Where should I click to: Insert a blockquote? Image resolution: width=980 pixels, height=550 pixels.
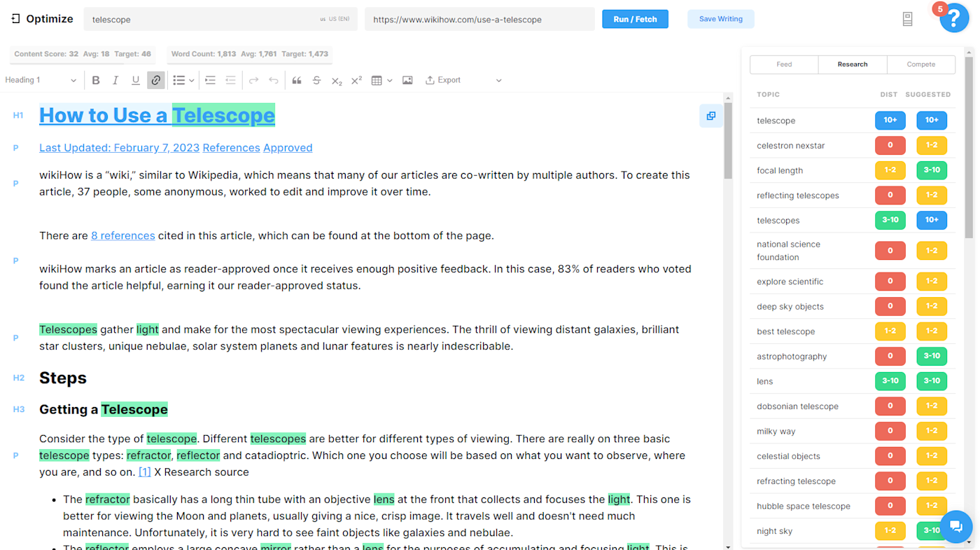click(297, 81)
